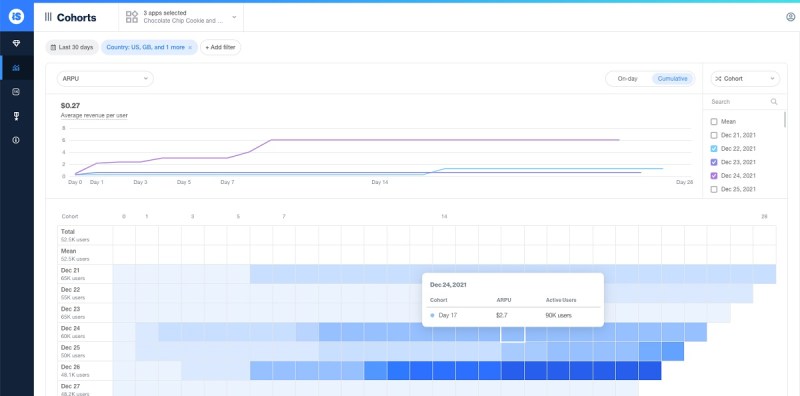Viewport: 800px width, 396px height.
Task: Click the ironSource logo in the sidebar
Action: click(x=17, y=17)
